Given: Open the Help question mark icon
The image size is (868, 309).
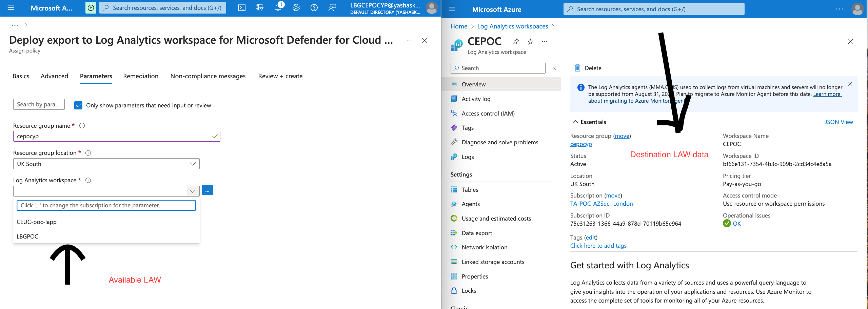Looking at the screenshot, I should coord(314,8).
